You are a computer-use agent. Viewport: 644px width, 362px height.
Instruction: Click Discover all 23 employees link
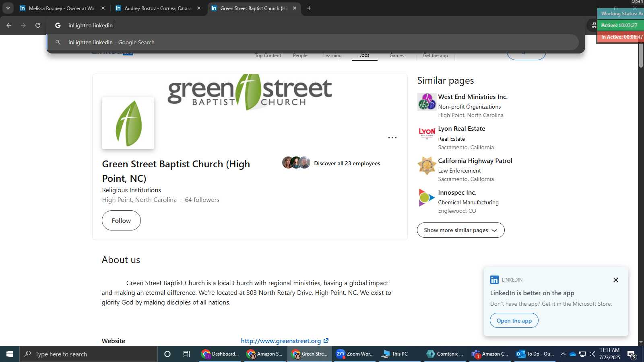(x=347, y=163)
